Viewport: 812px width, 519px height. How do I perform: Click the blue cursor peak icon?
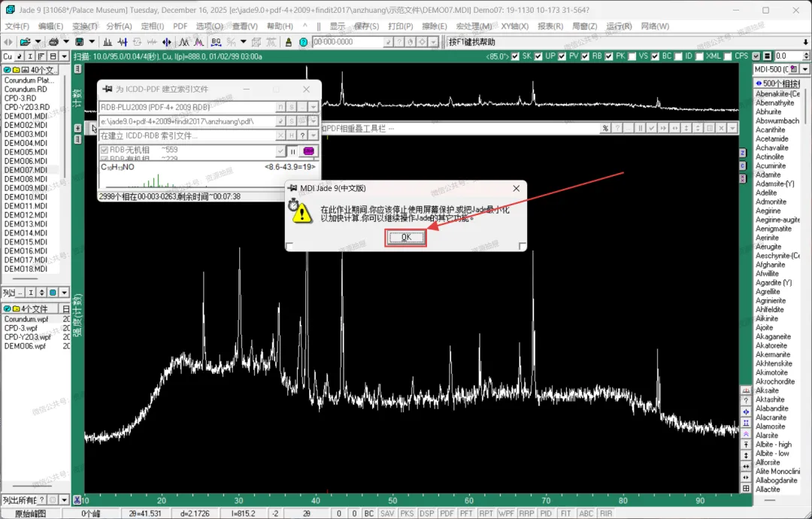point(167,42)
